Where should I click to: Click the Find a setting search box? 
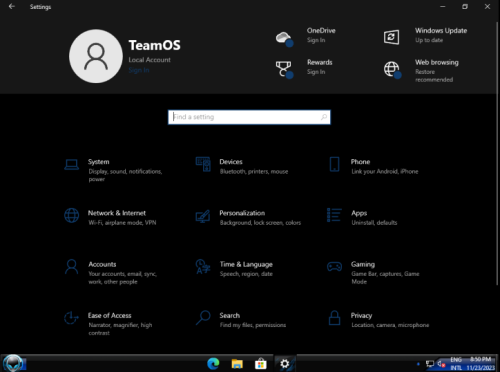(x=249, y=117)
